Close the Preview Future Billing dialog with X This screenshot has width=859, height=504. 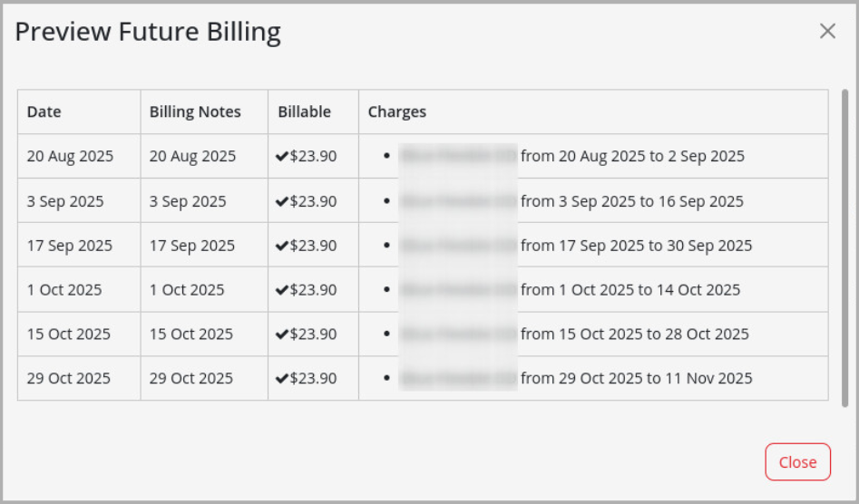pyautogui.click(x=827, y=32)
